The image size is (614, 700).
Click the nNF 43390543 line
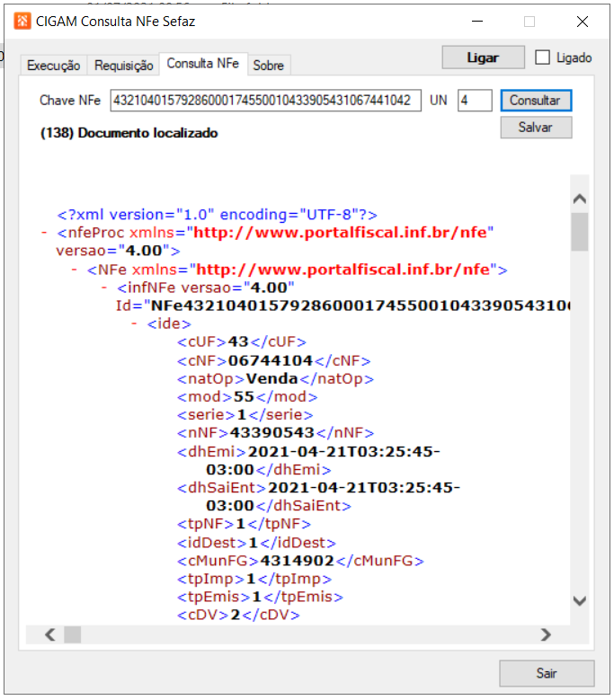[275, 432]
